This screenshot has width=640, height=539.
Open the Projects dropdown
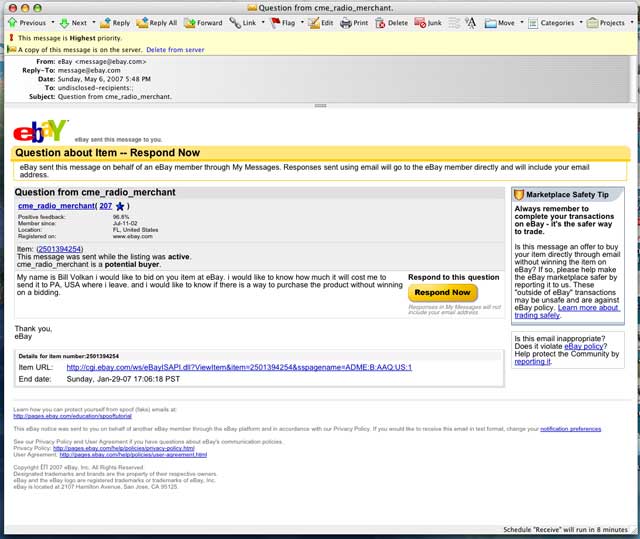(x=608, y=22)
